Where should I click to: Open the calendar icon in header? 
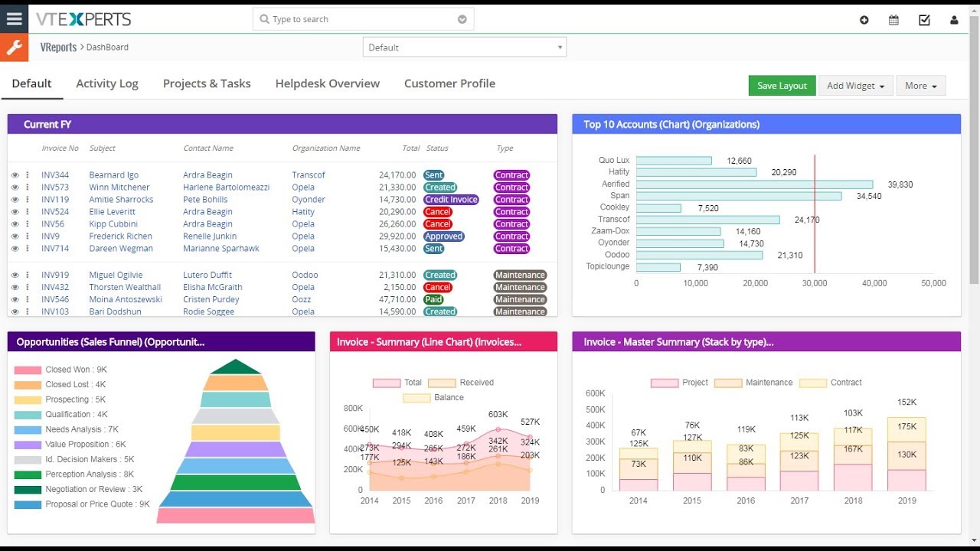coord(893,20)
